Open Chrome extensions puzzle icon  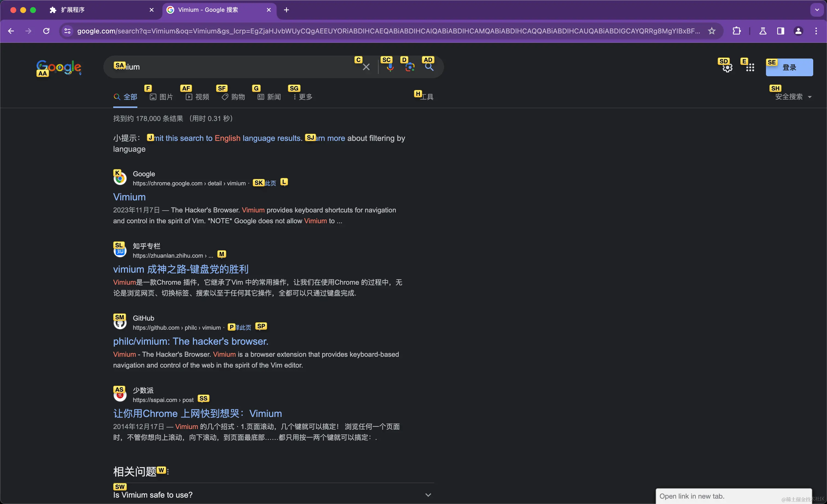736,31
